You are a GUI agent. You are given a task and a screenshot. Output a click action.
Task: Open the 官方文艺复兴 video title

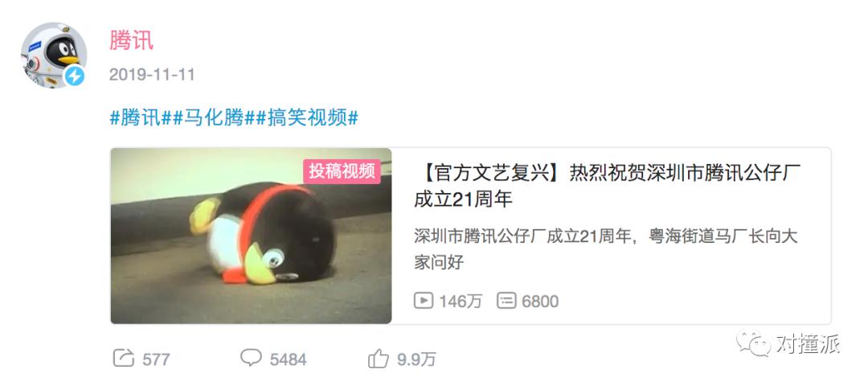pyautogui.click(x=608, y=186)
